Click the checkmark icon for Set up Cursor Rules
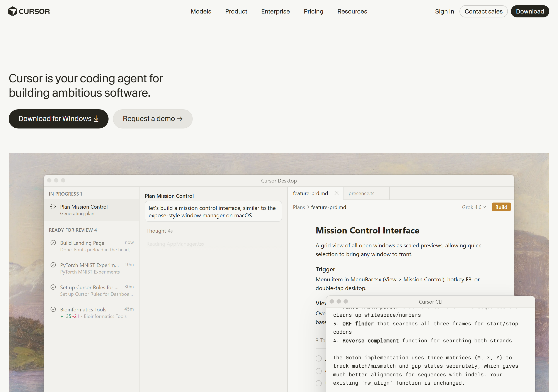Screen dimensions: 558x392 [x=53, y=287]
